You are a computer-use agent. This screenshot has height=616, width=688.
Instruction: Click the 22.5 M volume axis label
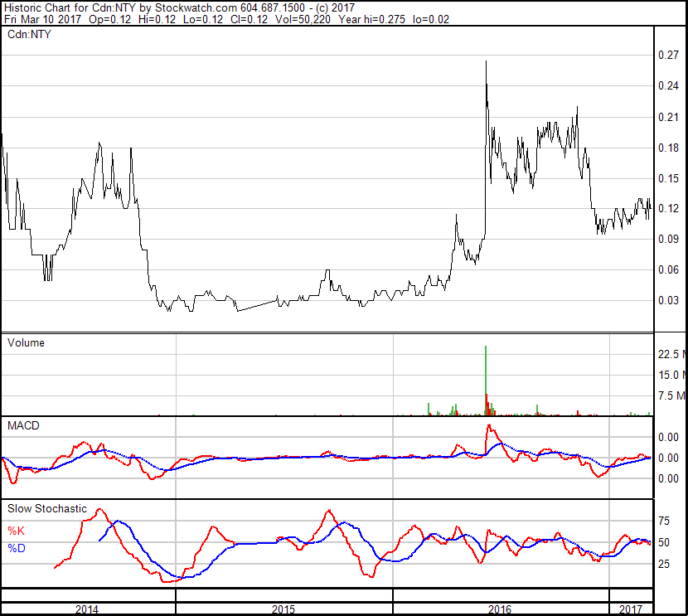(x=671, y=354)
